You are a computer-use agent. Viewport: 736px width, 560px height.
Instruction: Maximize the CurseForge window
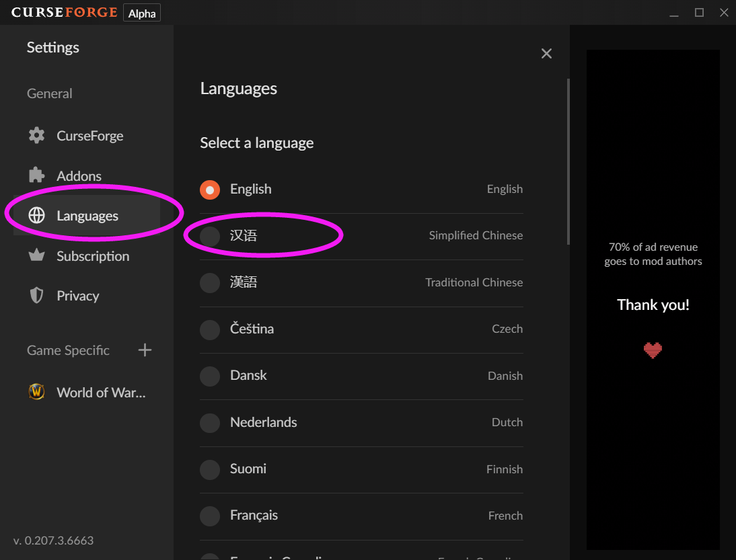[699, 13]
